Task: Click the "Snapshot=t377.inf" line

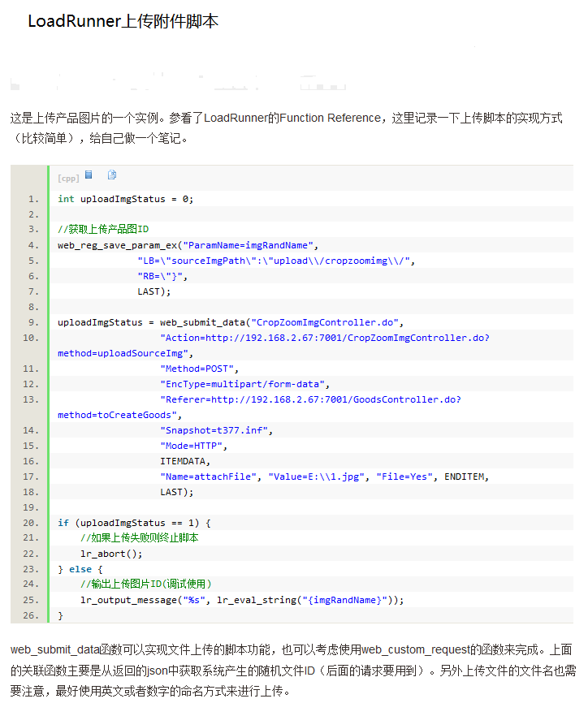Action: click(x=217, y=430)
